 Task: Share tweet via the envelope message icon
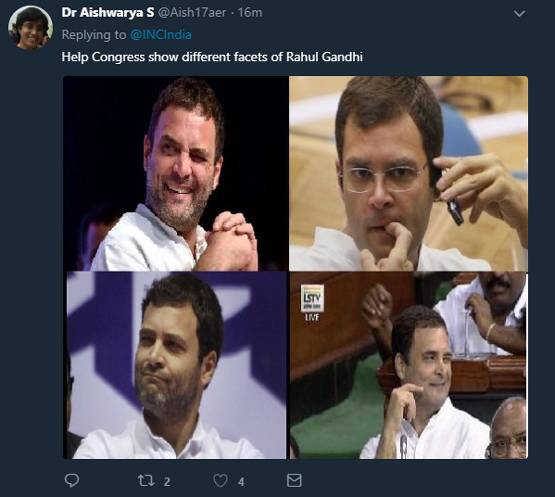click(294, 480)
